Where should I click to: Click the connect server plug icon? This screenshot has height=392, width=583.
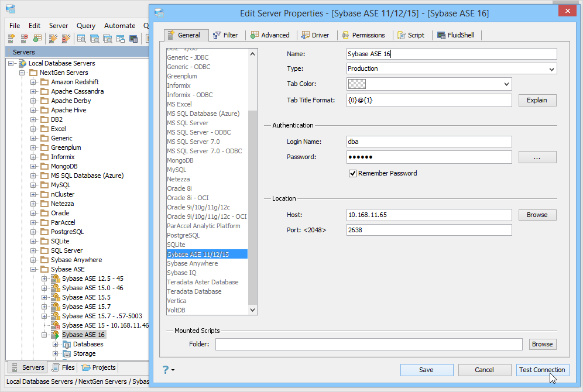[x=53, y=38]
